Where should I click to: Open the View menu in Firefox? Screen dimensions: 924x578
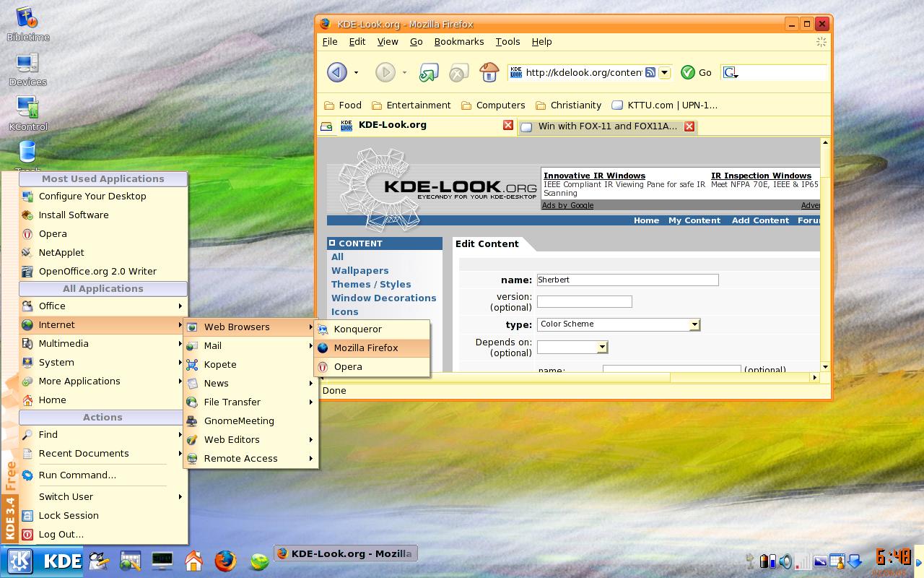(388, 42)
